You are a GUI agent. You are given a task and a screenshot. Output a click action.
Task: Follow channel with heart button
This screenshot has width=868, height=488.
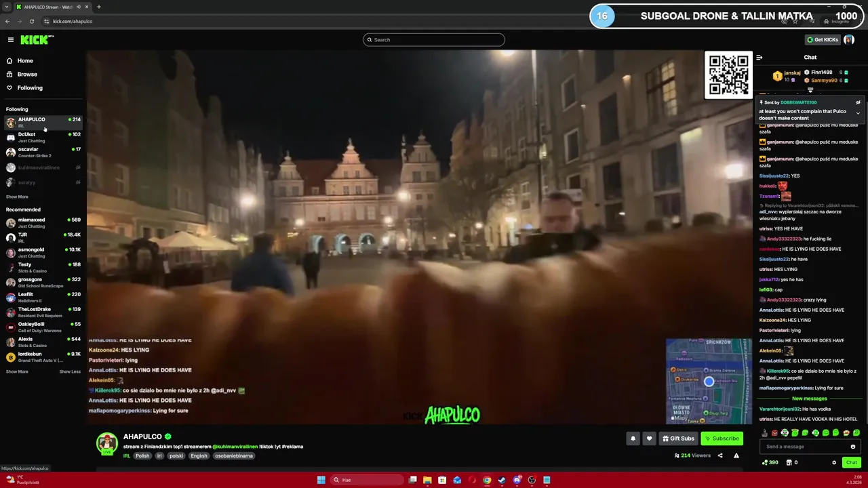(x=650, y=439)
